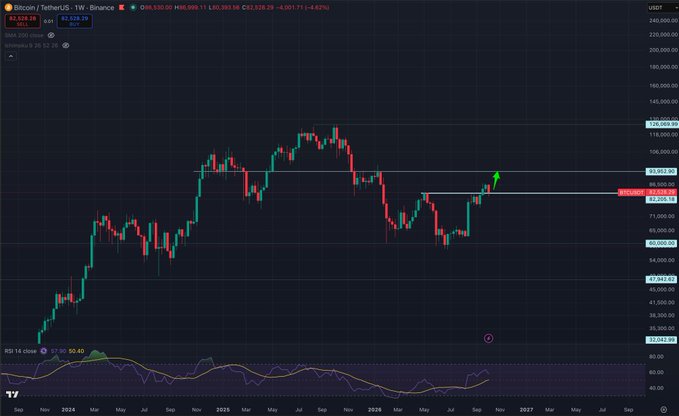
Task: Click the 82,205.18 price line label
Action: pyautogui.click(x=662, y=199)
